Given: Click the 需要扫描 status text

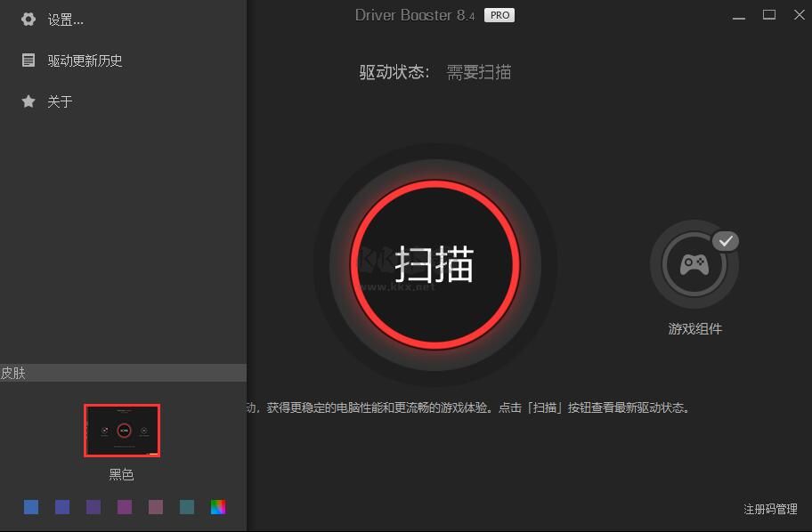Looking at the screenshot, I should coord(478,72).
